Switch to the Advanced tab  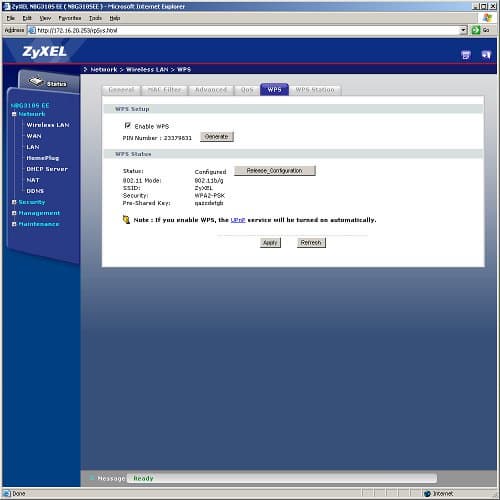pos(211,90)
